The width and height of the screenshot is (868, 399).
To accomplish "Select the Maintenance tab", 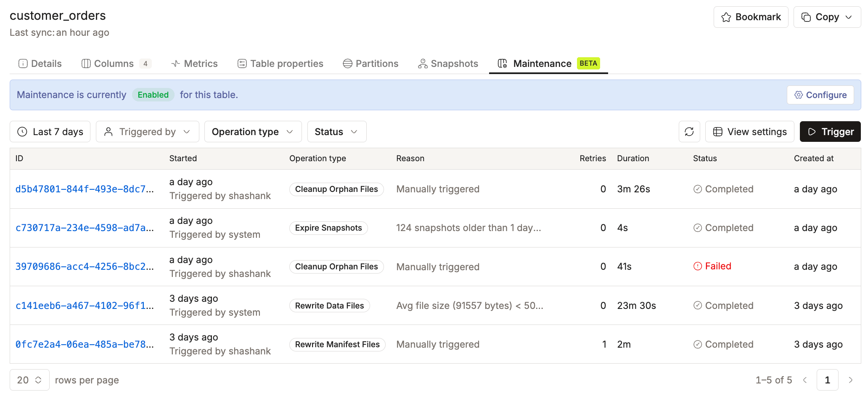I will [548, 64].
